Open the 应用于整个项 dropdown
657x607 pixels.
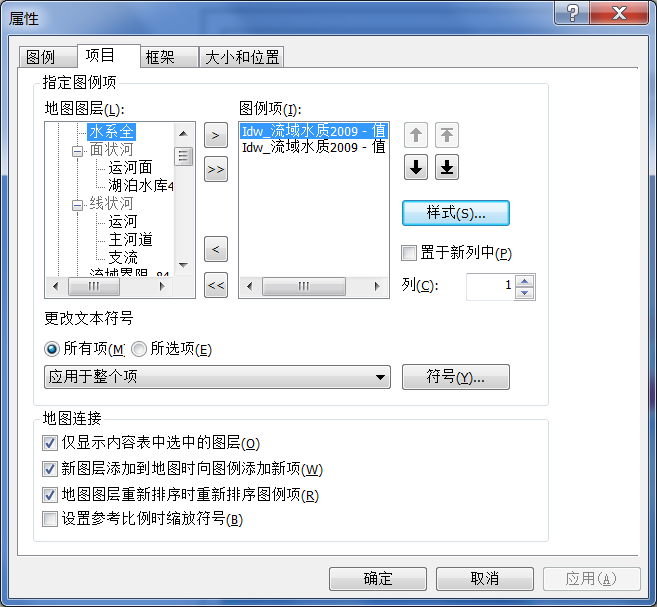pos(217,377)
